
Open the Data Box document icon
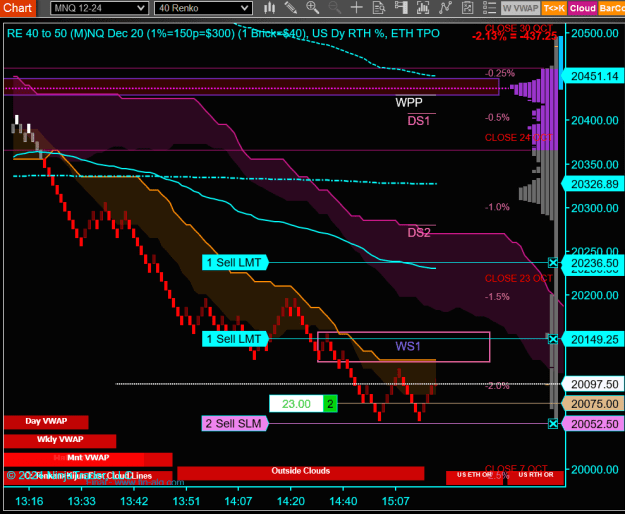[379, 8]
